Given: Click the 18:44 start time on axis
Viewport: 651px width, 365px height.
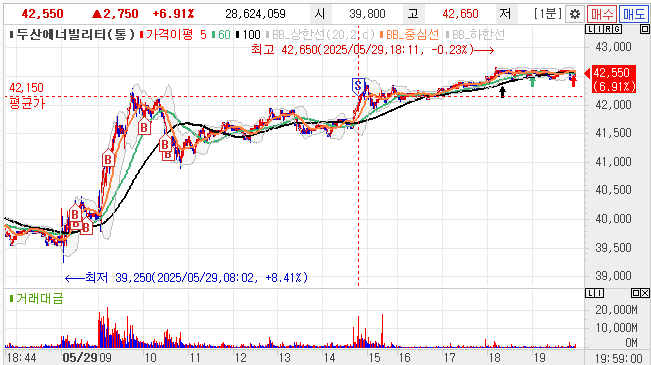Looking at the screenshot, I should (22, 358).
